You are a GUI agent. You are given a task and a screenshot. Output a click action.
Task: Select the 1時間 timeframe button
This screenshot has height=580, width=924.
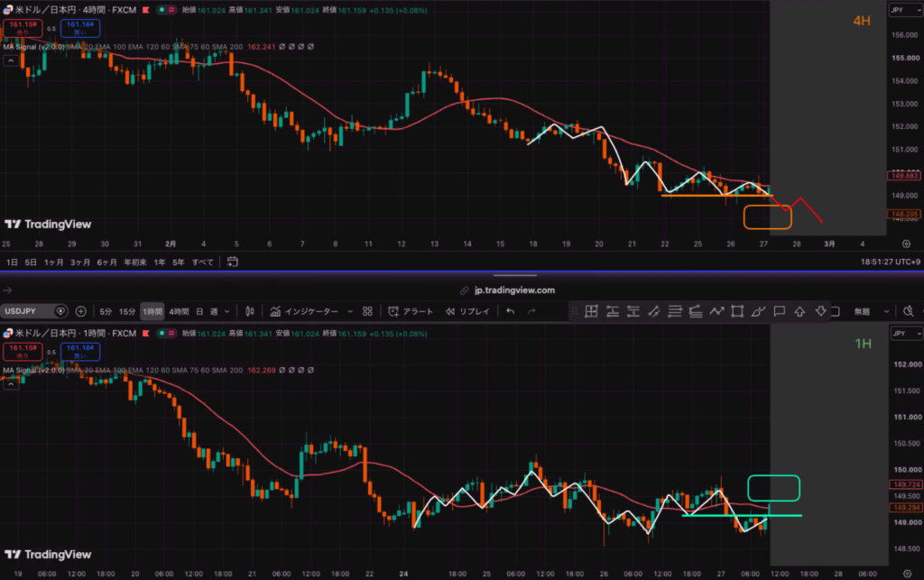(x=152, y=311)
